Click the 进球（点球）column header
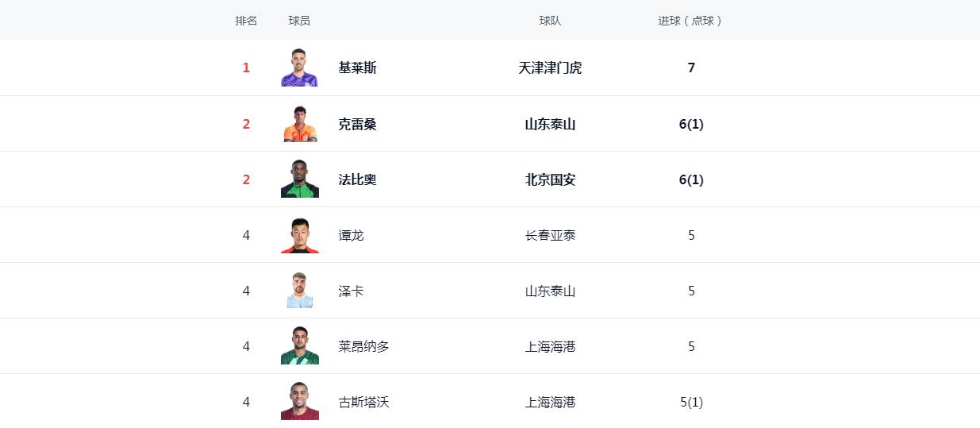 pyautogui.click(x=690, y=21)
